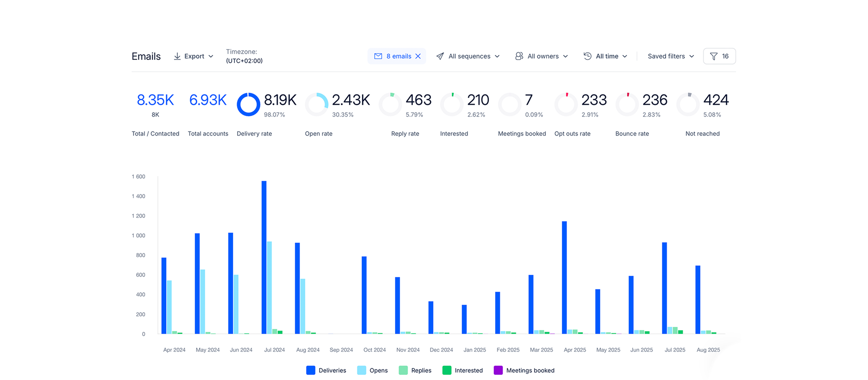Image resolution: width=868 pixels, height=380 pixels.
Task: Click the 8.35K total contacted link
Action: point(155,100)
